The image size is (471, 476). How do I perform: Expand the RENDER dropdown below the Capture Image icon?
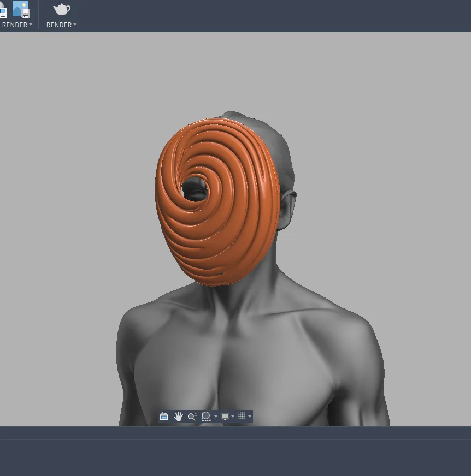pos(17,25)
